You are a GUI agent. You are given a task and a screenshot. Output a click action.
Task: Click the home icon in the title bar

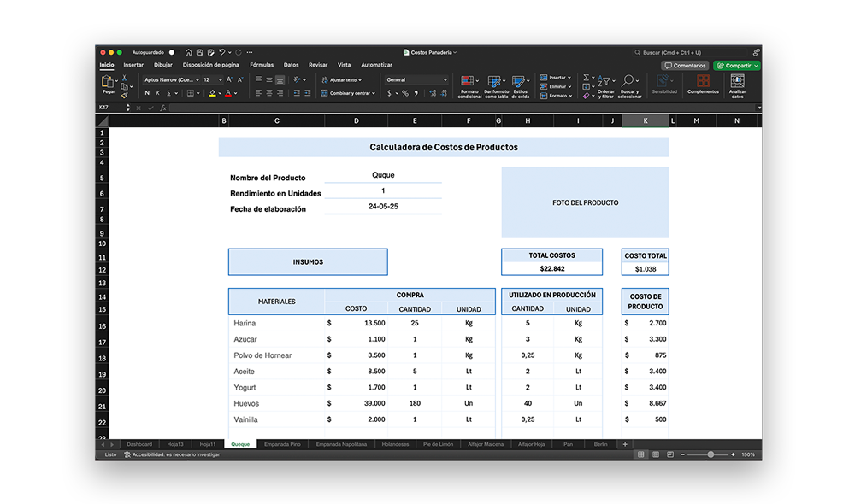point(188,52)
